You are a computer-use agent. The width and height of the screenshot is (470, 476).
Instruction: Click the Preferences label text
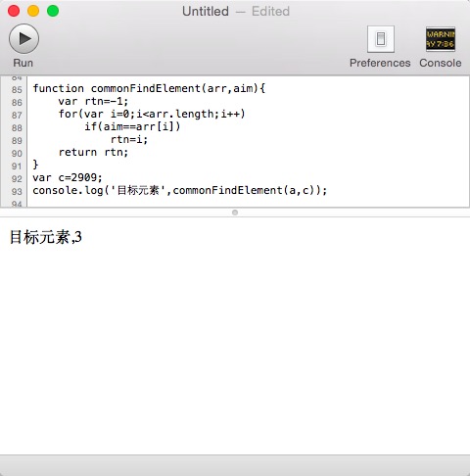click(380, 63)
